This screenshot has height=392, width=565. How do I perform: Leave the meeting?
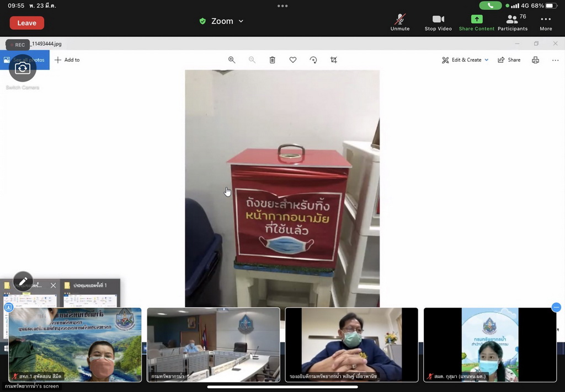pos(26,23)
